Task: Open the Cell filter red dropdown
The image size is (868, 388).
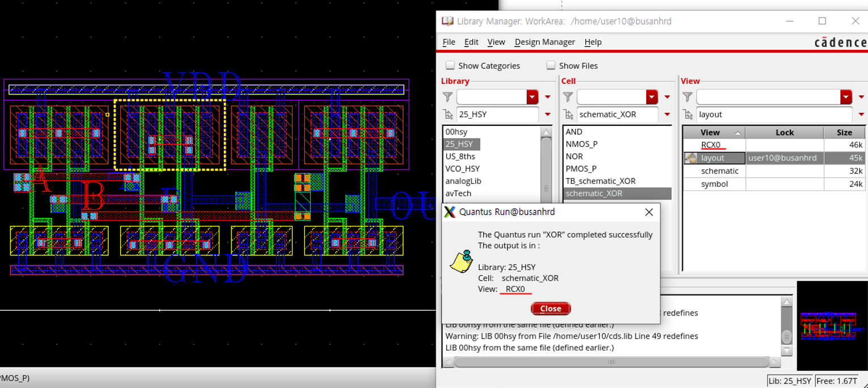Action: point(652,97)
